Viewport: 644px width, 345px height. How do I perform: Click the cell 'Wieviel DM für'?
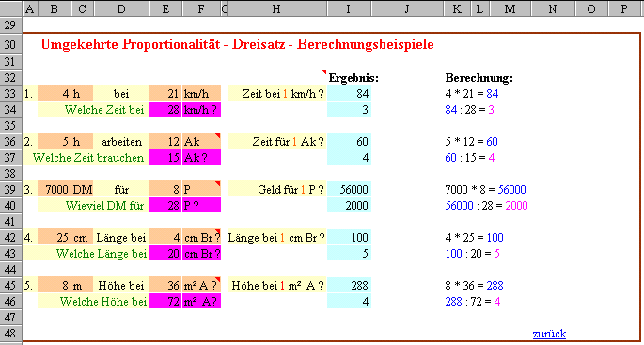(x=93, y=205)
